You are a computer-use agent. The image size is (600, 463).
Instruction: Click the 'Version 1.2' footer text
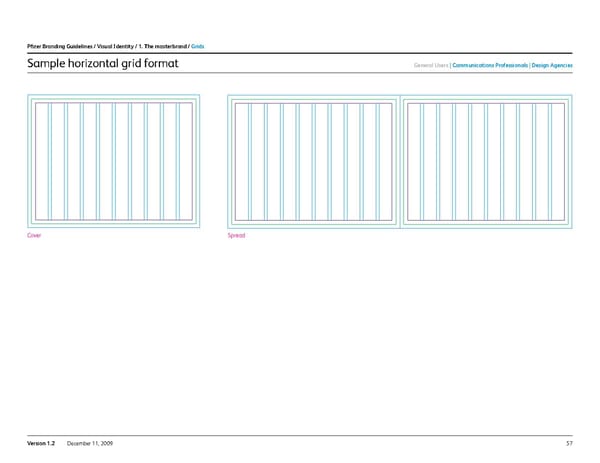(41, 443)
